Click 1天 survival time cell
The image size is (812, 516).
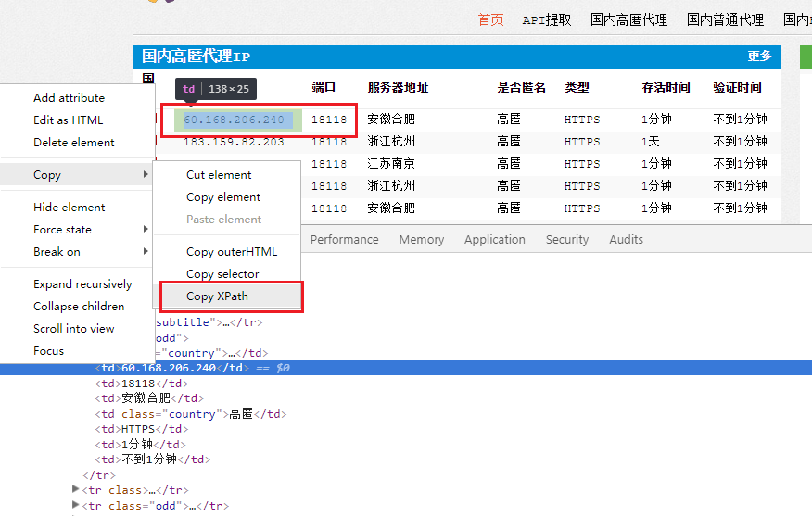[x=650, y=142]
